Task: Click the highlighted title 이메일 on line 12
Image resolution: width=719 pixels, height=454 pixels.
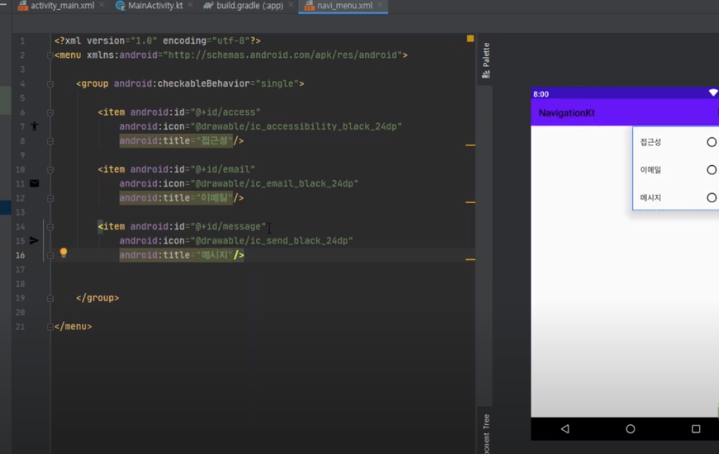Action: click(176, 198)
